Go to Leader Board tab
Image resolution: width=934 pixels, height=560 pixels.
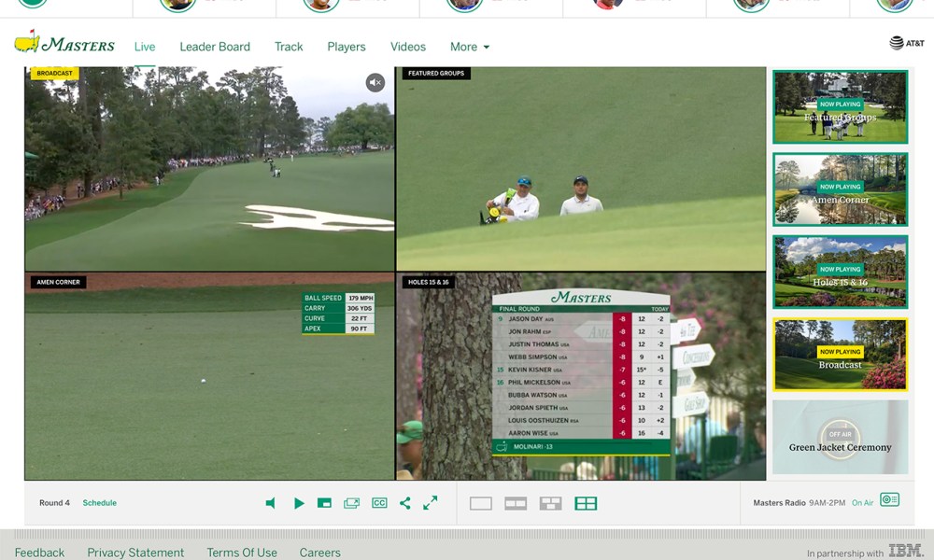coord(215,47)
